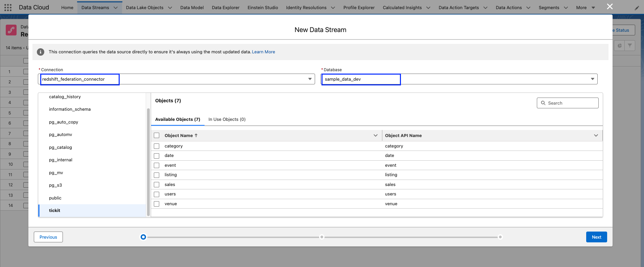
Task: Open the Data Model tab
Action: pos(192,7)
